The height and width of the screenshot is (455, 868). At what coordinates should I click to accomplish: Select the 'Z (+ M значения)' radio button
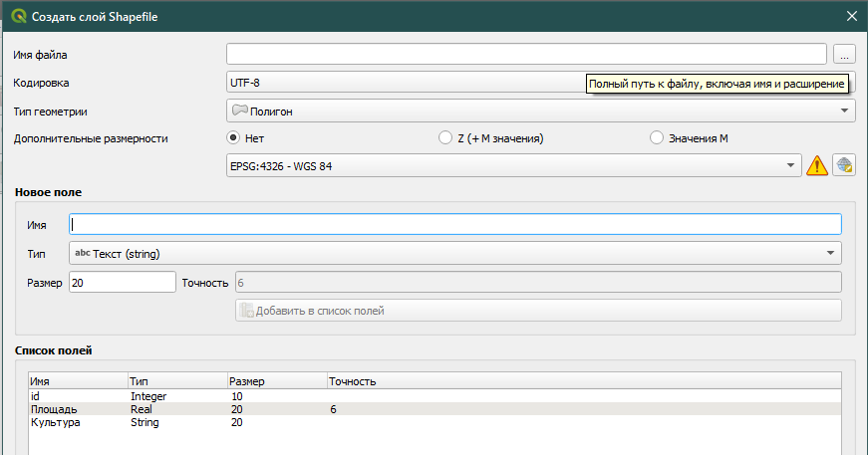(x=445, y=138)
